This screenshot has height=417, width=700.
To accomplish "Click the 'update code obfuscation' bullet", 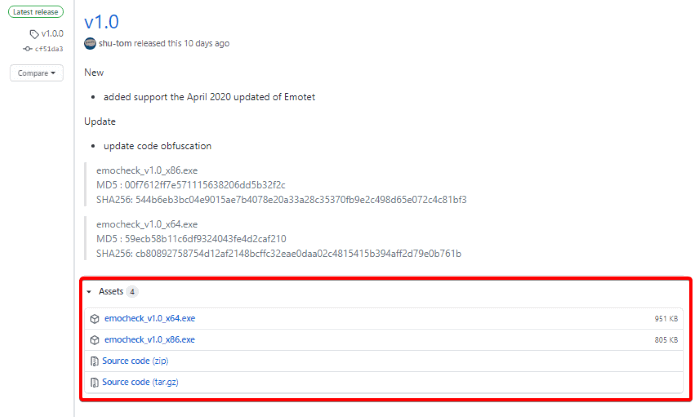I will [158, 146].
